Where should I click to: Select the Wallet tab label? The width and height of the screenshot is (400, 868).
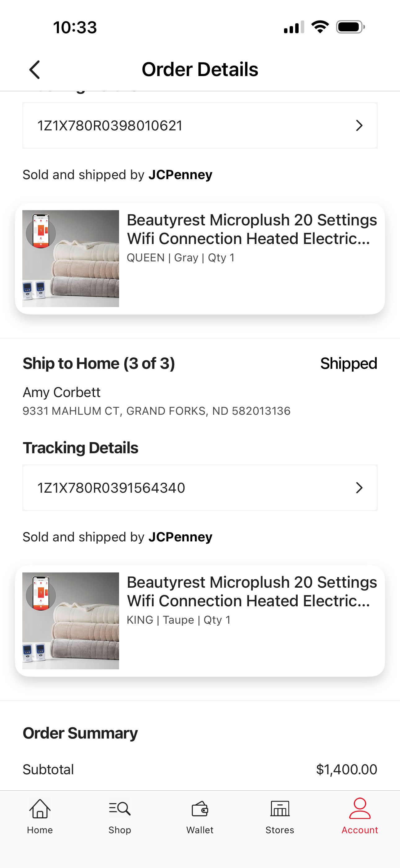click(x=200, y=830)
